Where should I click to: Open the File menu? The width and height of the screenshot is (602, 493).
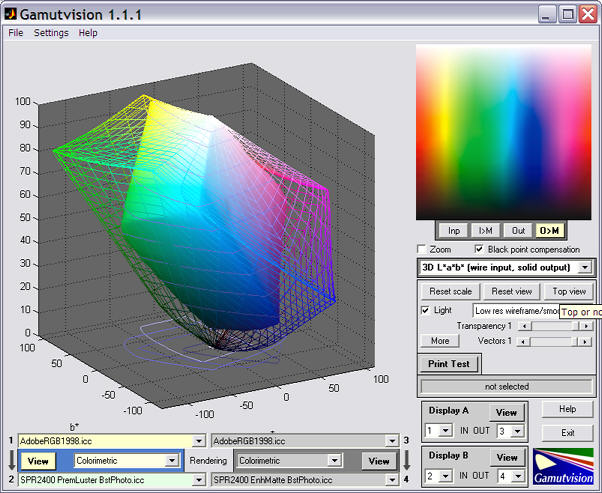pyautogui.click(x=16, y=33)
